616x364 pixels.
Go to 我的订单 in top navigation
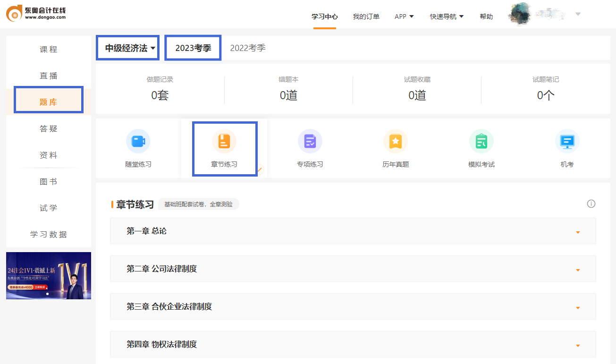366,17
